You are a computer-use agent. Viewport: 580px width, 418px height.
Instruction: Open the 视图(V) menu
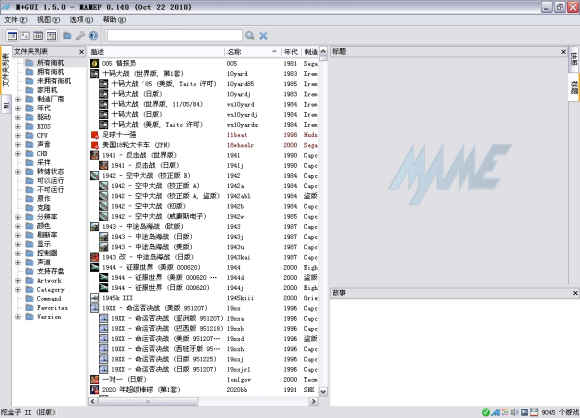coord(48,20)
